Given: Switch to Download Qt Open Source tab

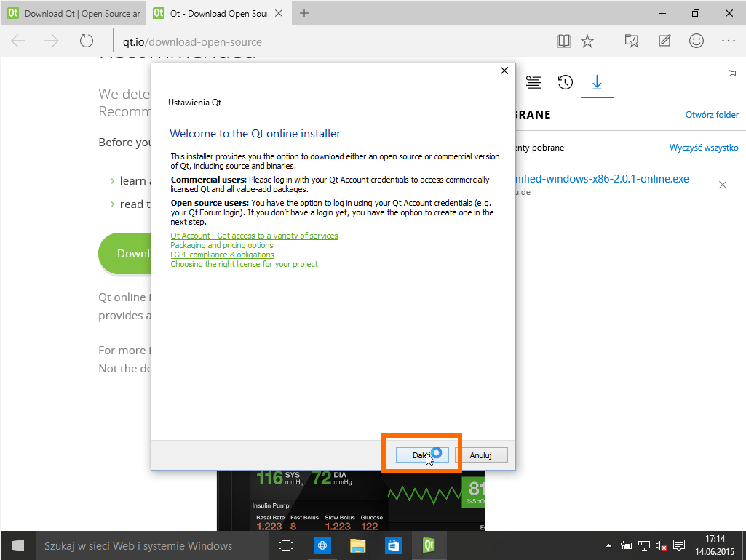Looking at the screenshot, I should (x=74, y=13).
